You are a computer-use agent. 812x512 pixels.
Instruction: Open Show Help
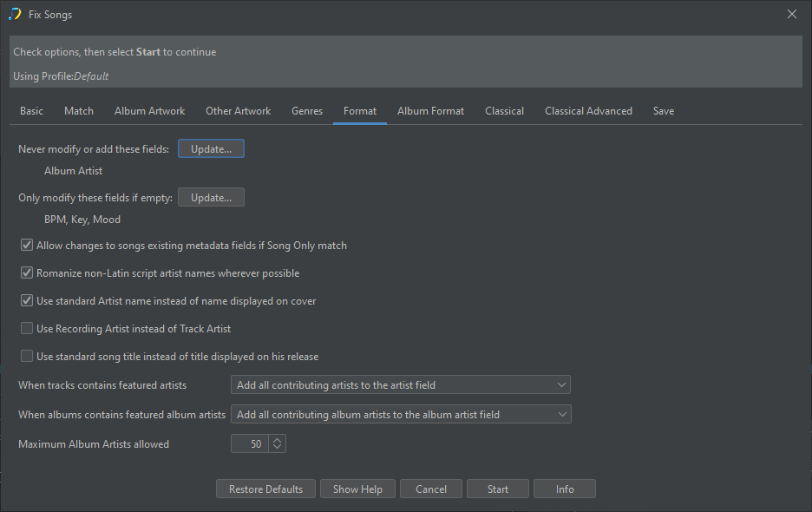(357, 489)
